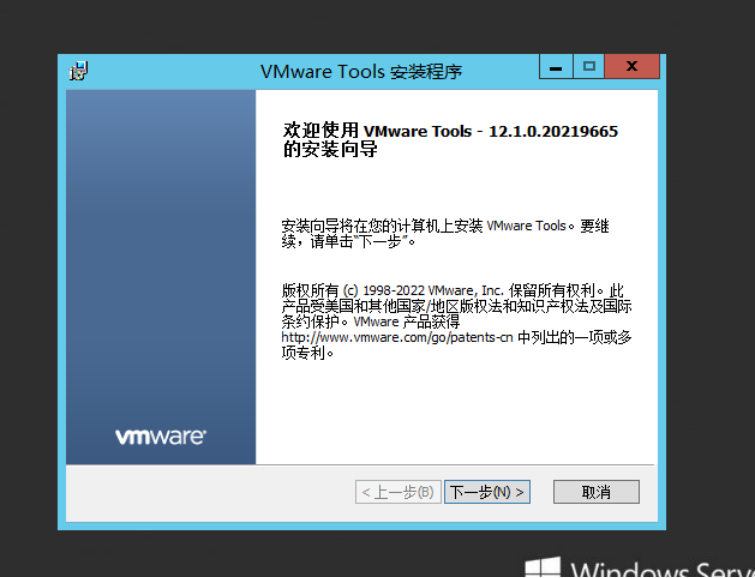
Task: Click the vmware logo in left banner
Action: tap(161, 436)
